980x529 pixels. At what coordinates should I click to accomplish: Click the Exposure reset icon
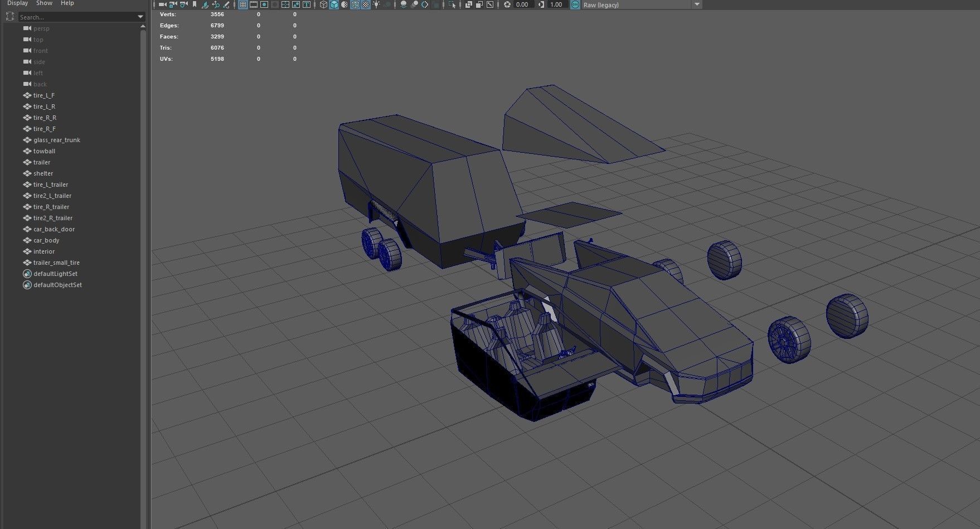tap(507, 4)
